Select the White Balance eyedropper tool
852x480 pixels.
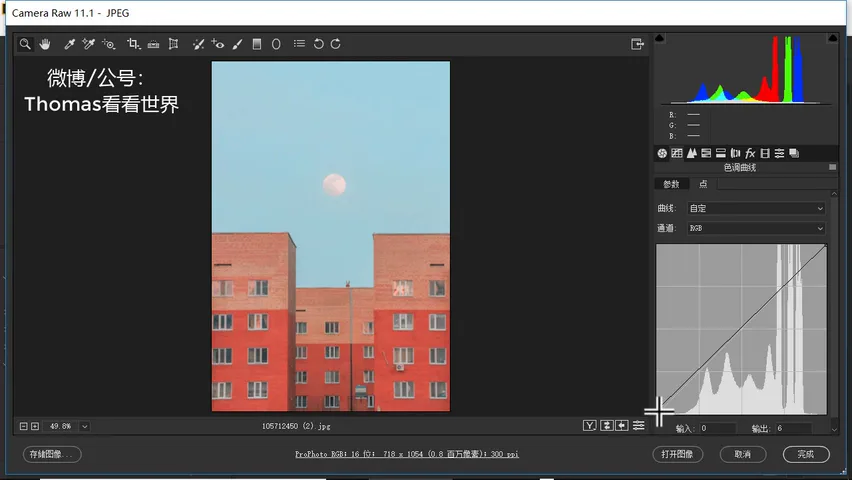[69, 44]
